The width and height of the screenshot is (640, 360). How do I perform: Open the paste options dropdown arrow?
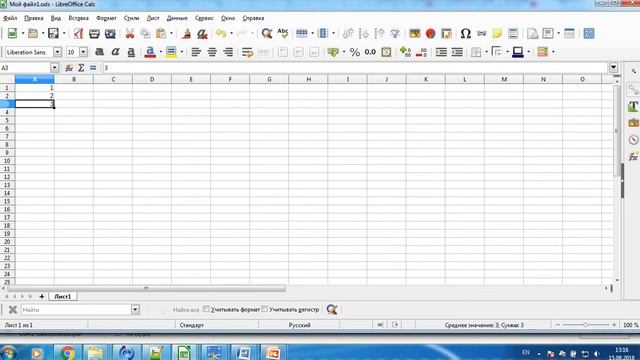pos(171,33)
